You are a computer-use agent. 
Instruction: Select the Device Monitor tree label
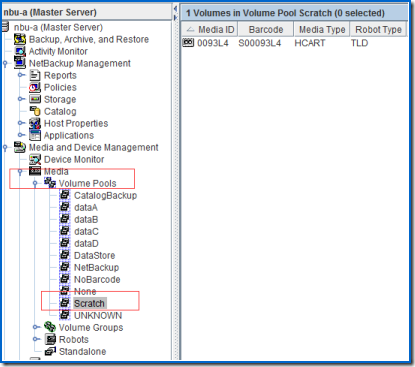point(74,159)
